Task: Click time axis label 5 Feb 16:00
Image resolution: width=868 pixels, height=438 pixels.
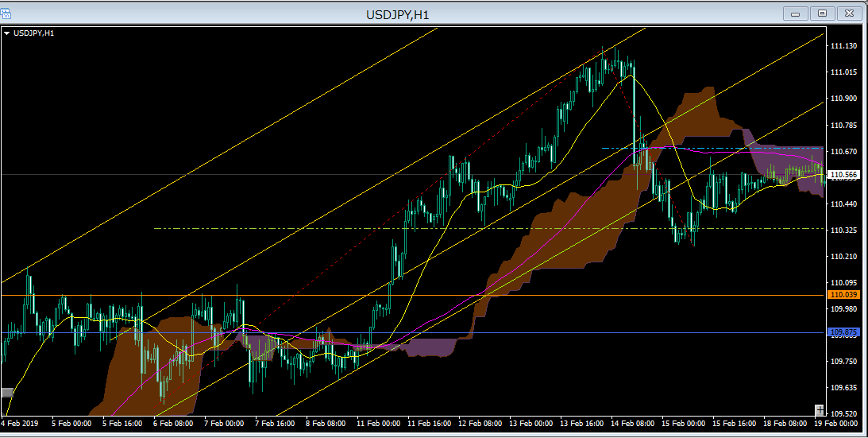Action: (x=122, y=424)
